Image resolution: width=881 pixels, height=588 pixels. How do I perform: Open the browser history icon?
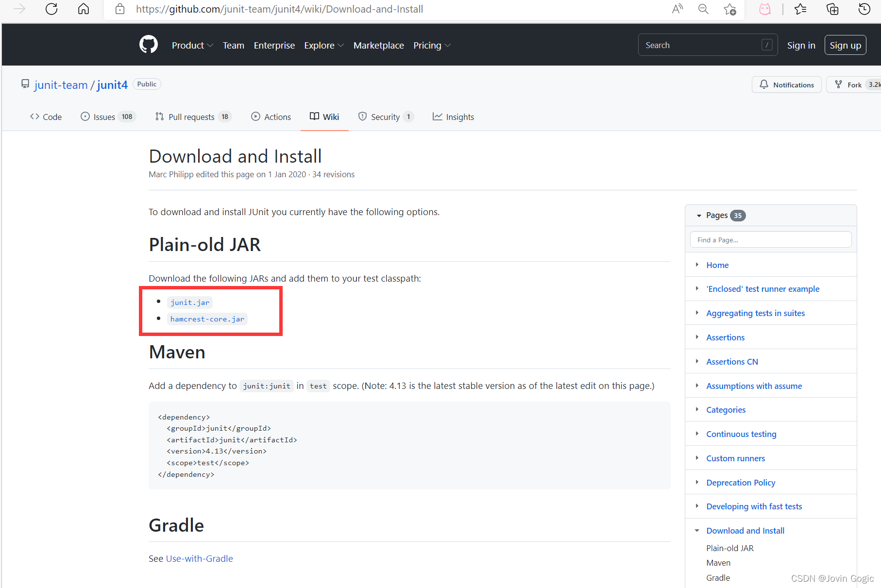864,9
